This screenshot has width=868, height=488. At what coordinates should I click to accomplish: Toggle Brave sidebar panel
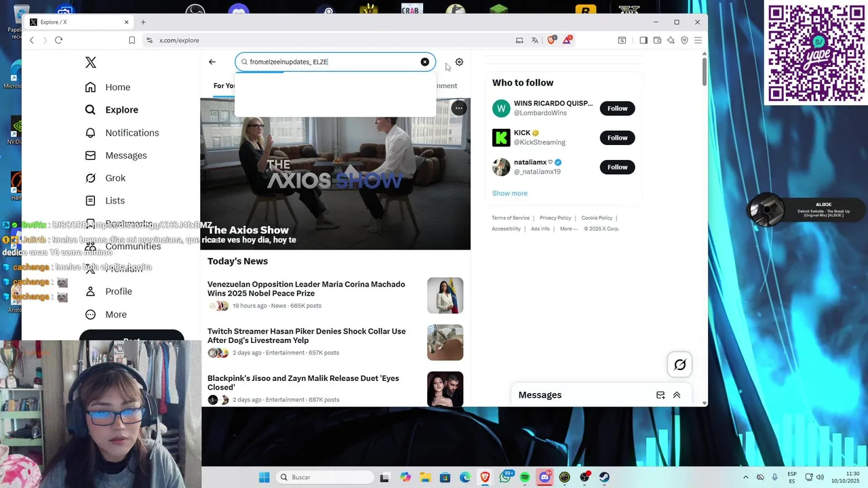pos(644,40)
